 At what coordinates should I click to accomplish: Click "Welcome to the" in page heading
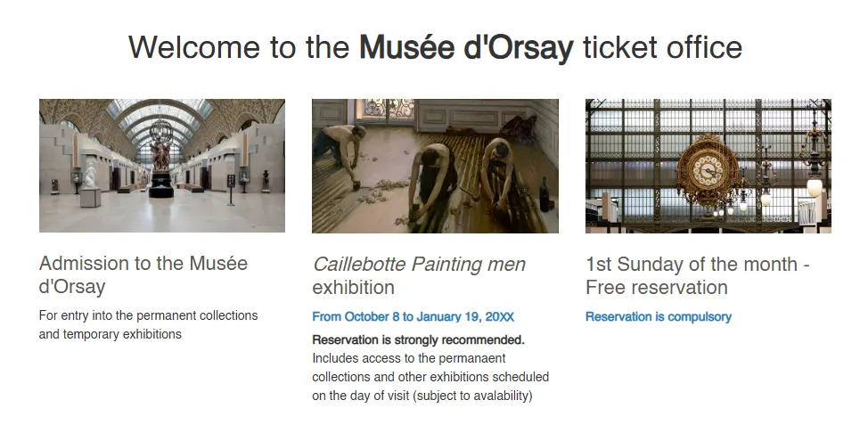[x=239, y=47]
